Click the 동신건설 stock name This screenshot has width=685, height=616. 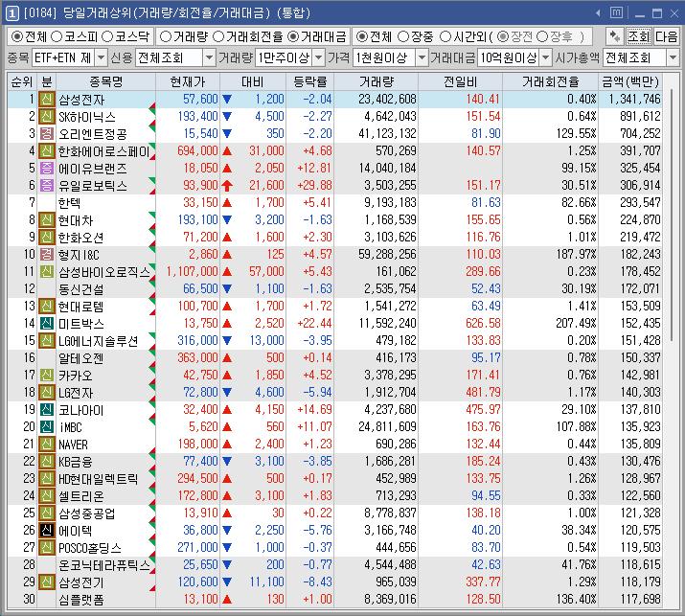pyautogui.click(x=81, y=288)
